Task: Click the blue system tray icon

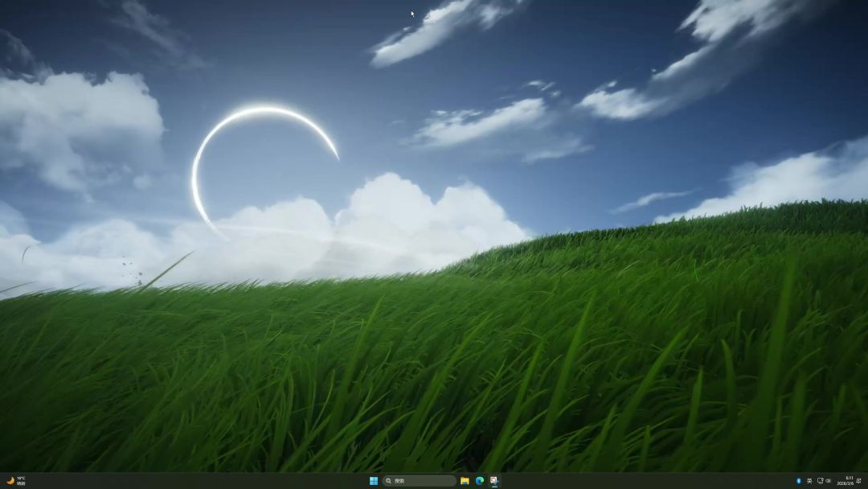Action: [798, 481]
